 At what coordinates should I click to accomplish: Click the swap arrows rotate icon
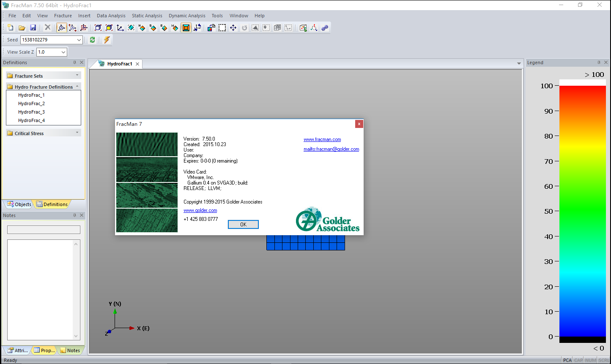pos(197,27)
